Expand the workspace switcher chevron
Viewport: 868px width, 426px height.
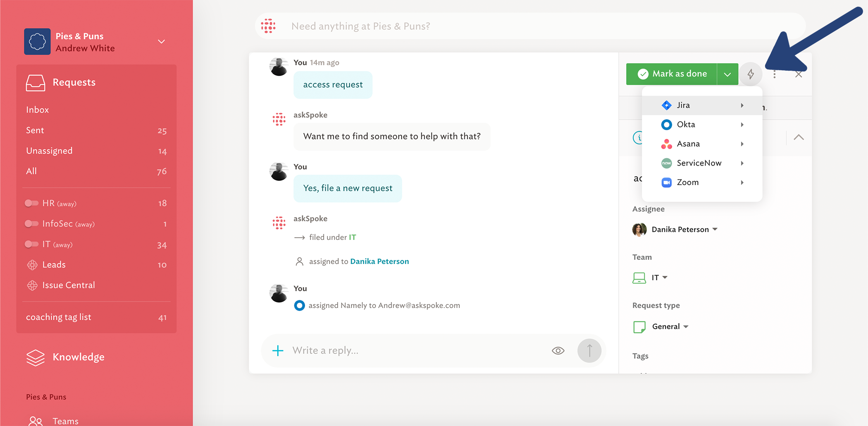point(162,42)
